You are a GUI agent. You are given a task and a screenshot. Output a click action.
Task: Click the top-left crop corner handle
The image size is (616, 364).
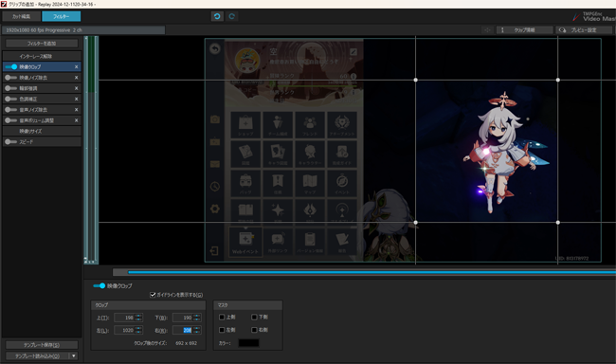pyautogui.click(x=416, y=80)
